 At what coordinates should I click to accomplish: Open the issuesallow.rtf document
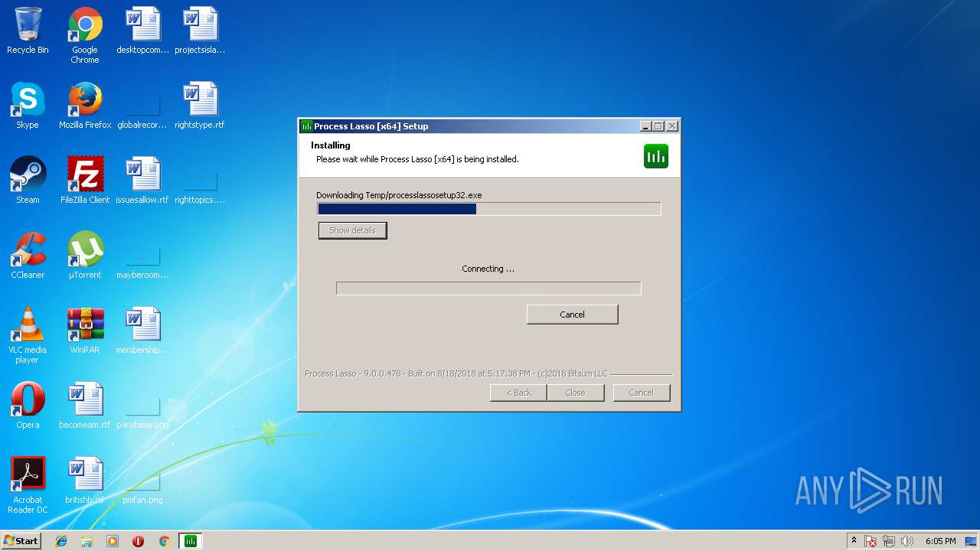click(x=142, y=181)
